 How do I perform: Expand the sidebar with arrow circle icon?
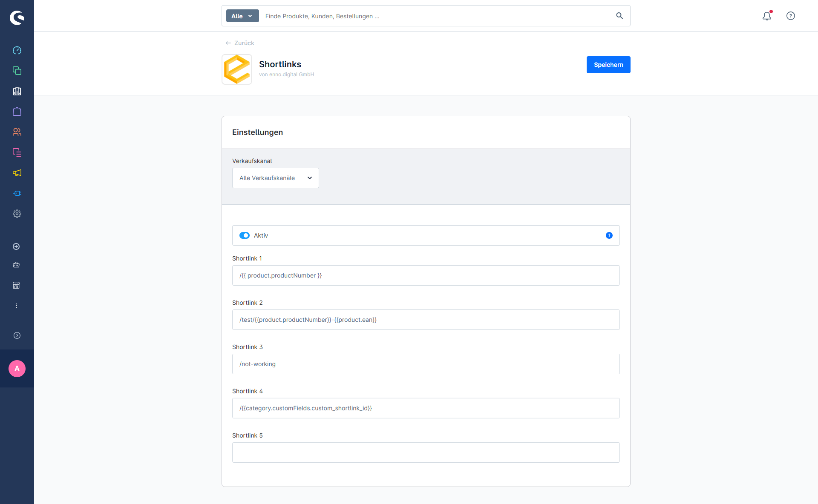pyautogui.click(x=17, y=335)
